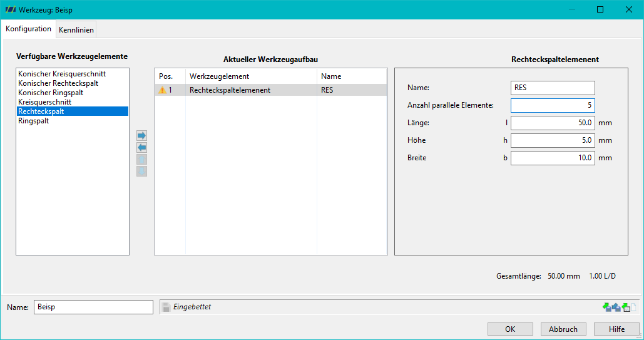
Task: Cancel with the Abbruch button
Action: (x=563, y=329)
